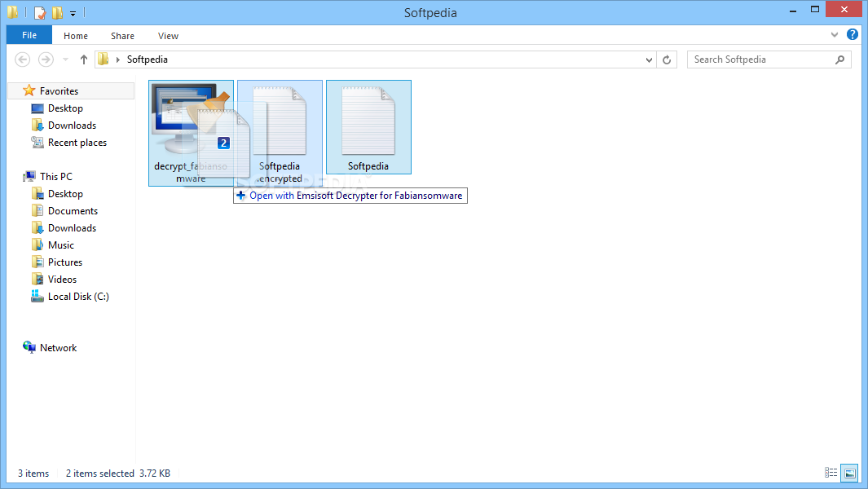This screenshot has width=868, height=489.
Task: Open the View ribbon tab
Action: pyautogui.click(x=168, y=35)
